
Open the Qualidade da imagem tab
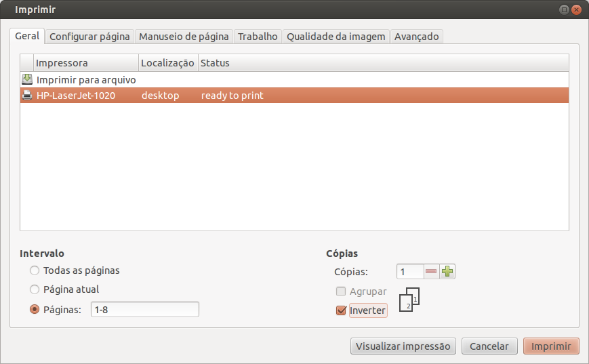336,37
